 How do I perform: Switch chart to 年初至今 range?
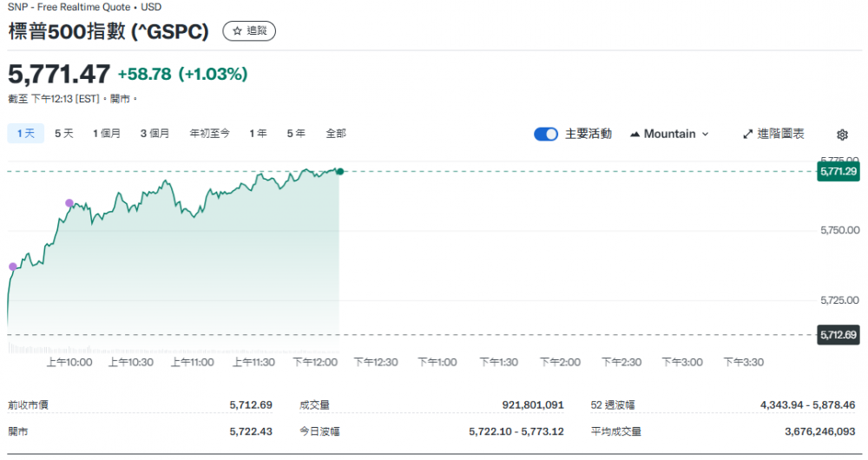coord(210,134)
